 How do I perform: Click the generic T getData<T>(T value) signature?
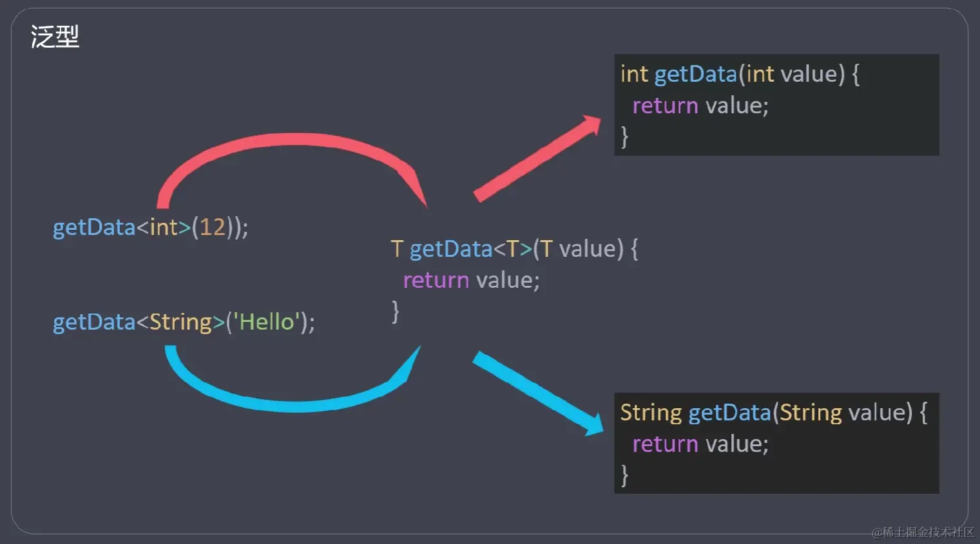pyautogui.click(x=514, y=249)
